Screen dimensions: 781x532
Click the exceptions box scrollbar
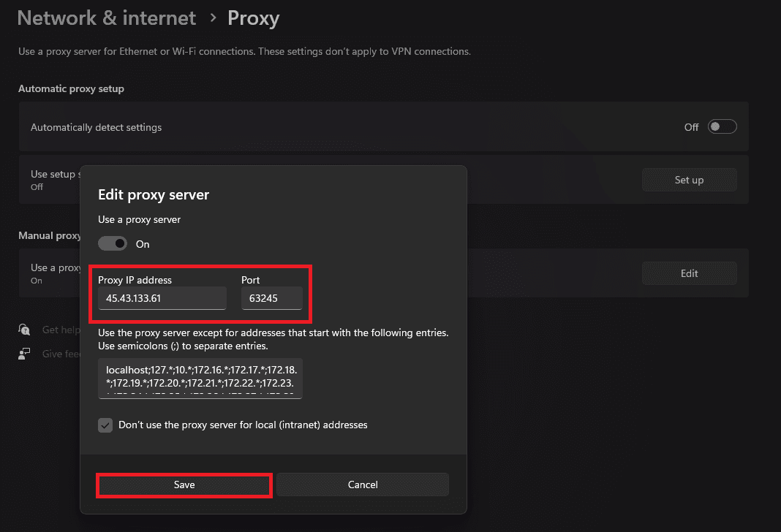tap(298, 379)
